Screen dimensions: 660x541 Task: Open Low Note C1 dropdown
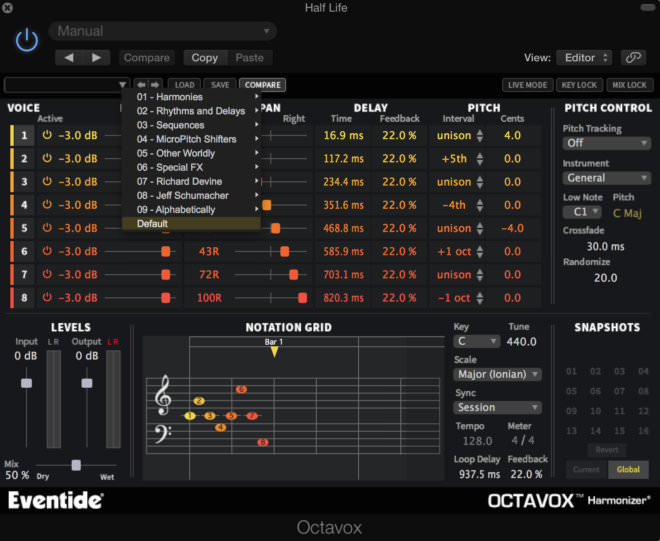(583, 212)
